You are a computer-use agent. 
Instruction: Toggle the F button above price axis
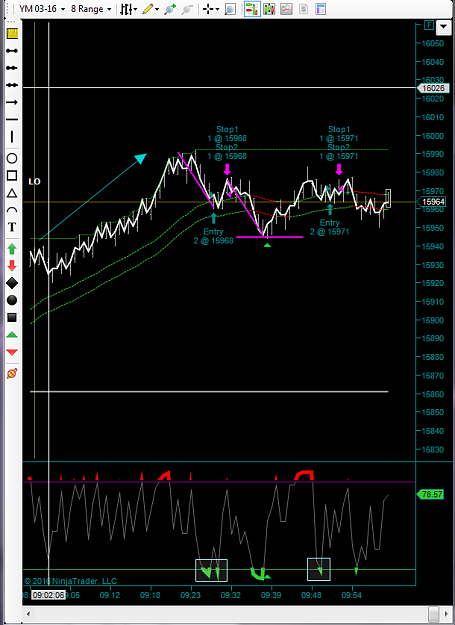[x=429, y=26]
